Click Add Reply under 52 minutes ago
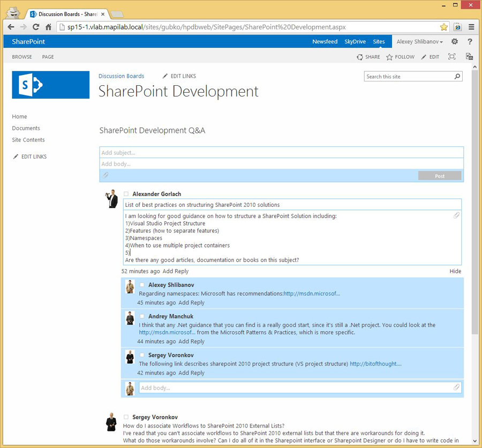482x448 pixels. (176, 271)
